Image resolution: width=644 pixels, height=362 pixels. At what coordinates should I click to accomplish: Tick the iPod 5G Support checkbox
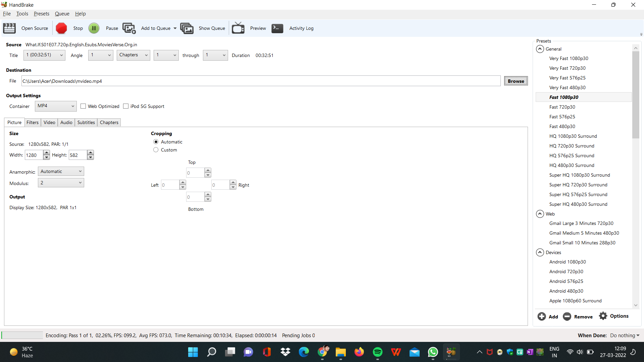(126, 106)
